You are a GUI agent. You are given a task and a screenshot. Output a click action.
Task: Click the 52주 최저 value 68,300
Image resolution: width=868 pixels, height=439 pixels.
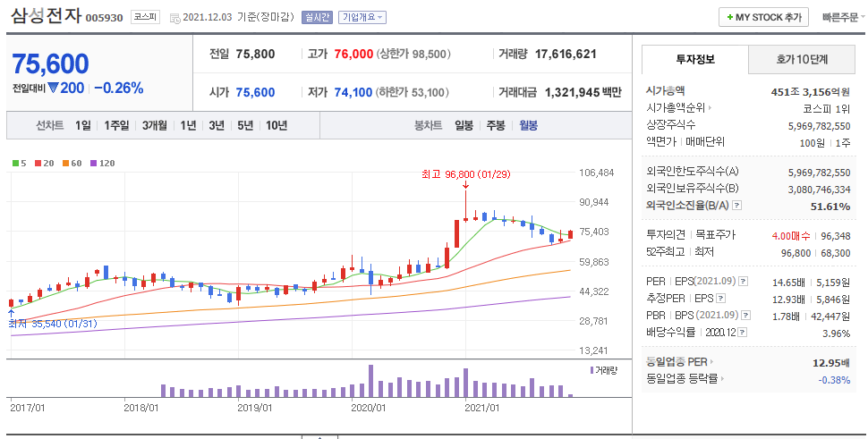836,253
